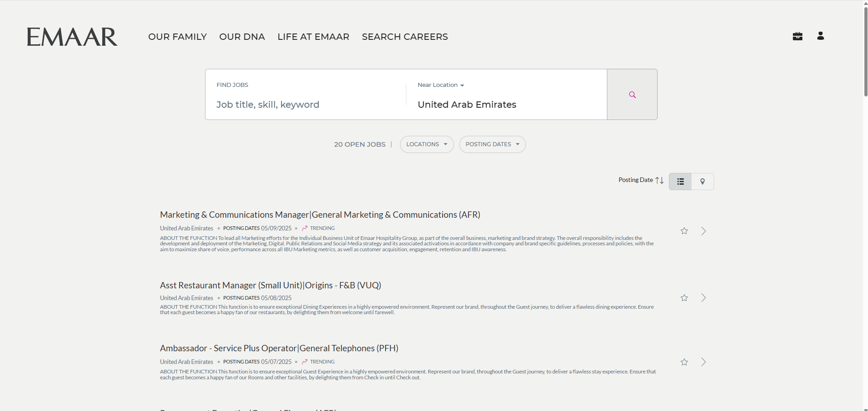868x411 pixels.
Task: Open Ambassador - Service Plus Operator job link
Action: pyautogui.click(x=279, y=348)
